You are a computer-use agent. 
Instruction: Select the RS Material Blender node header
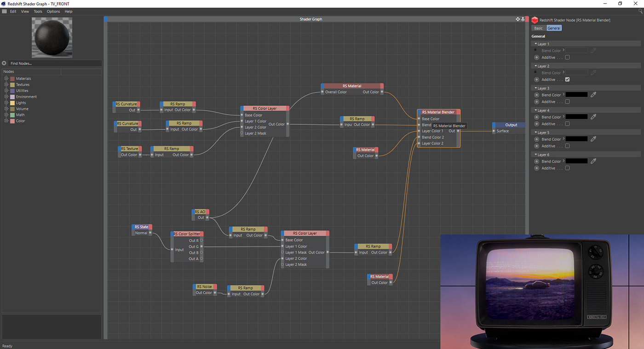pos(438,112)
